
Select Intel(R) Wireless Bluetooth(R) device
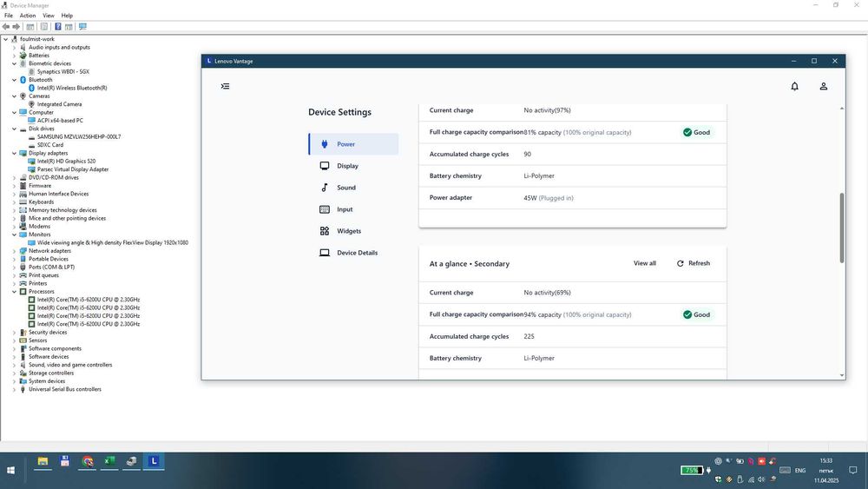click(x=72, y=88)
